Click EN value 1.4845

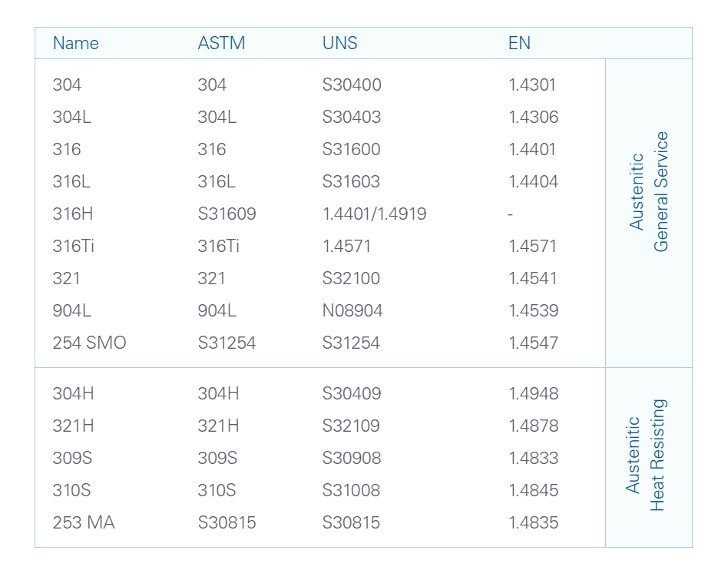533,490
